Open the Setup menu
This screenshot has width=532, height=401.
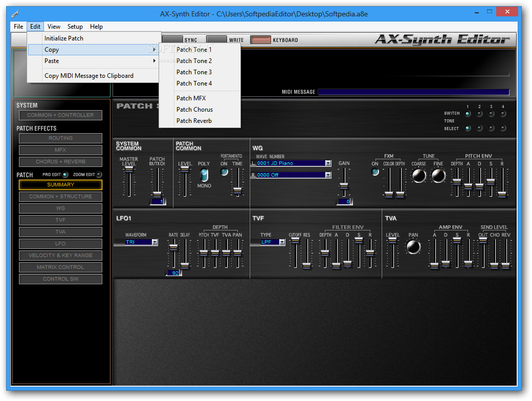pyautogui.click(x=75, y=26)
